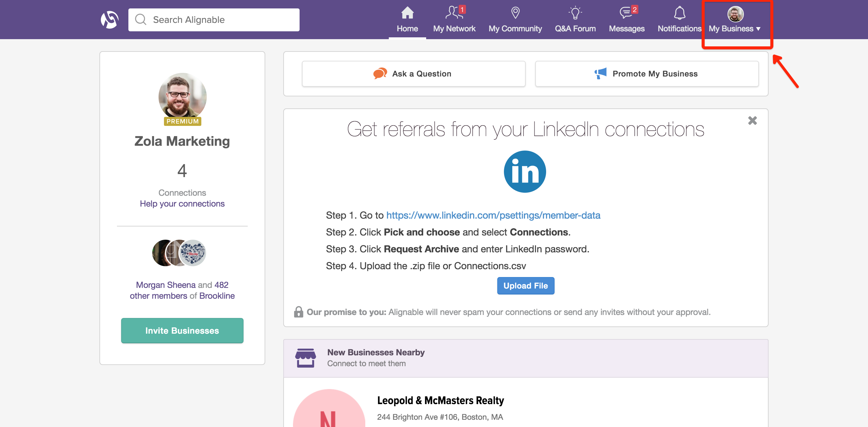The height and width of the screenshot is (427, 868).
Task: Click the 4 connections count
Action: click(x=182, y=171)
